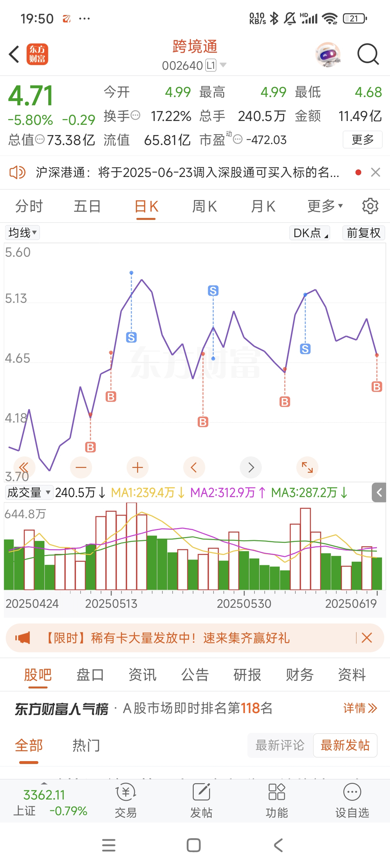Image resolution: width=390 pixels, height=868 pixels.
Task: Switch to 分时 chart tab
Action: (x=29, y=206)
